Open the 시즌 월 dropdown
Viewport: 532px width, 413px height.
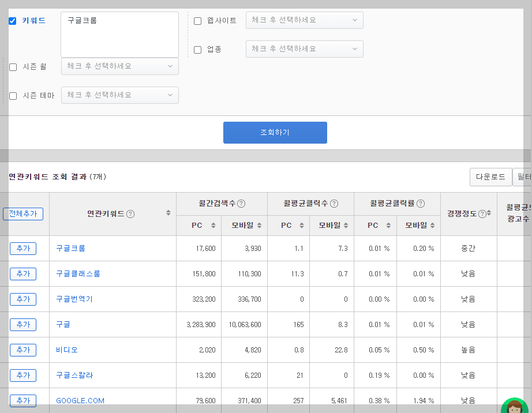(x=120, y=66)
